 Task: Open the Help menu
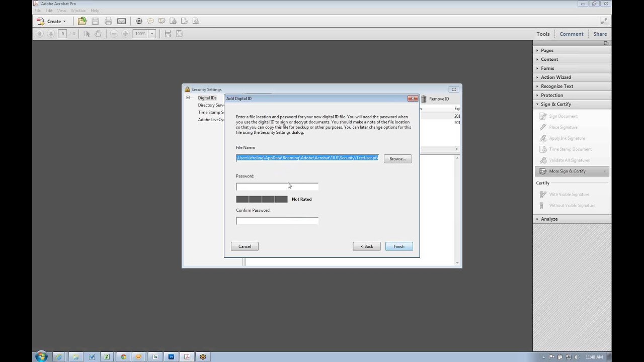tap(95, 11)
